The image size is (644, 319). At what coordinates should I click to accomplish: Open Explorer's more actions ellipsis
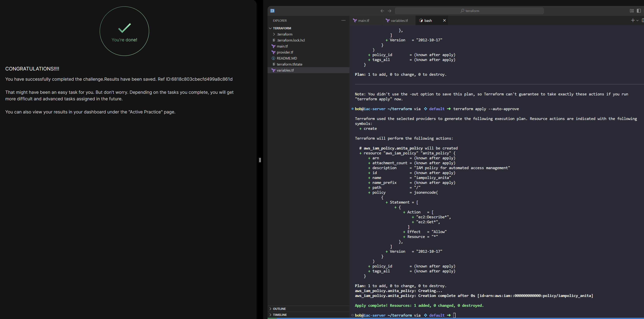point(343,21)
